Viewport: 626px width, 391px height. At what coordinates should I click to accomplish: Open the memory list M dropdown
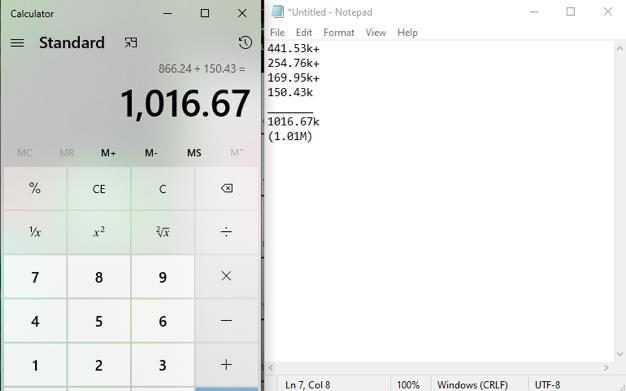(x=236, y=153)
